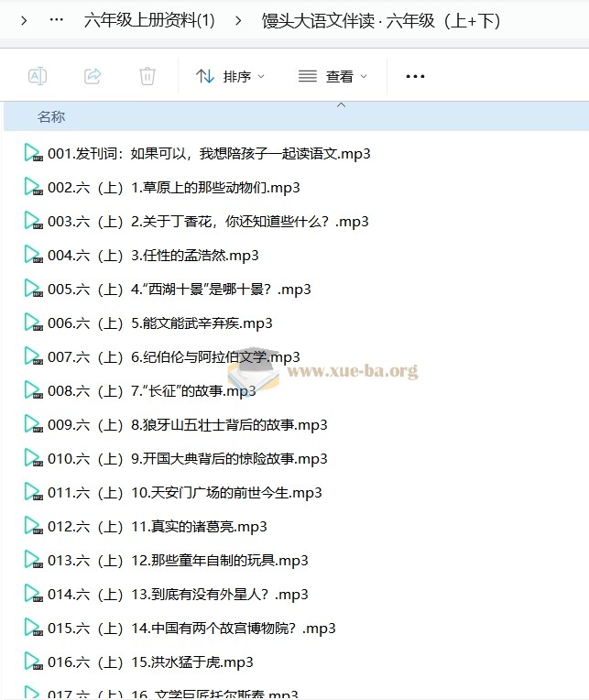
Task: Click the media icon of file 005 西湖十景
Action: click(34, 289)
